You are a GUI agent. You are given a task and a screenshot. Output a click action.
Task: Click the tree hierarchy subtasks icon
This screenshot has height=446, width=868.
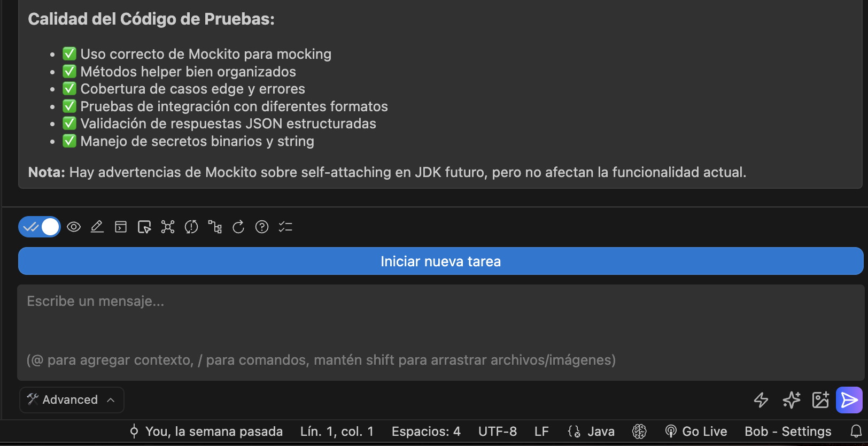215,227
